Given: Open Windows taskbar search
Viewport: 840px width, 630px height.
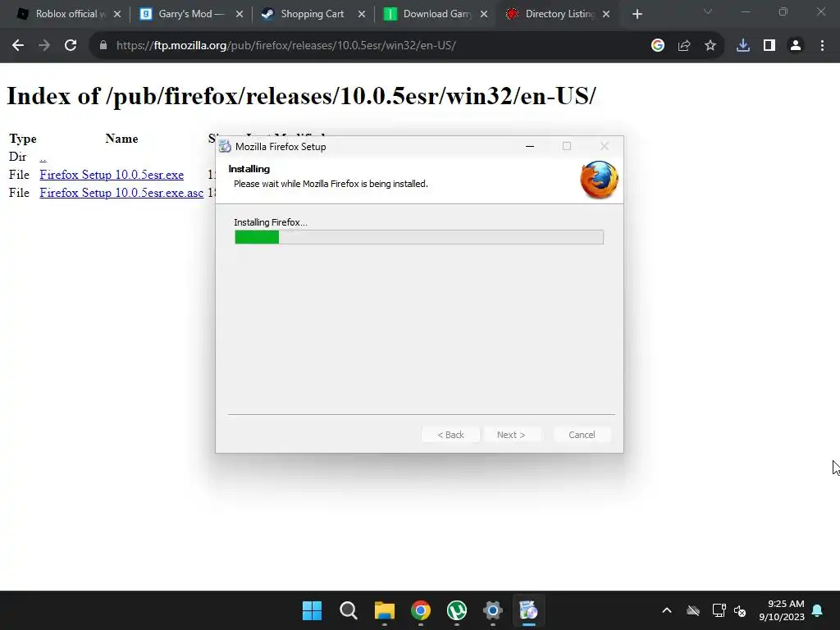Looking at the screenshot, I should (x=348, y=610).
